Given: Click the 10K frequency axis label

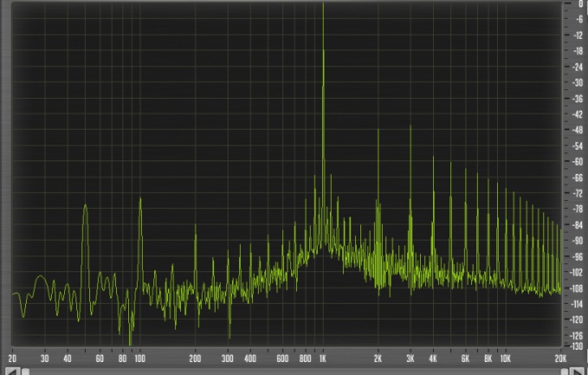Looking at the screenshot, I should pyautogui.click(x=505, y=357).
